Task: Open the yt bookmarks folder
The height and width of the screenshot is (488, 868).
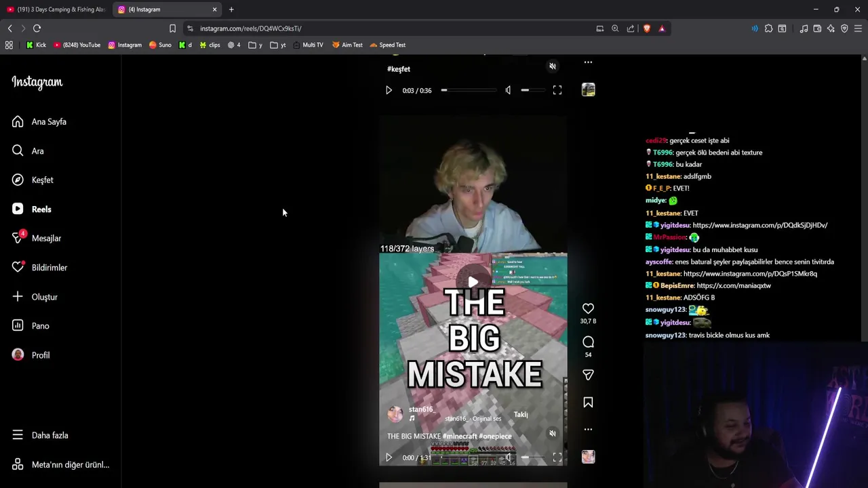Action: tap(278, 45)
